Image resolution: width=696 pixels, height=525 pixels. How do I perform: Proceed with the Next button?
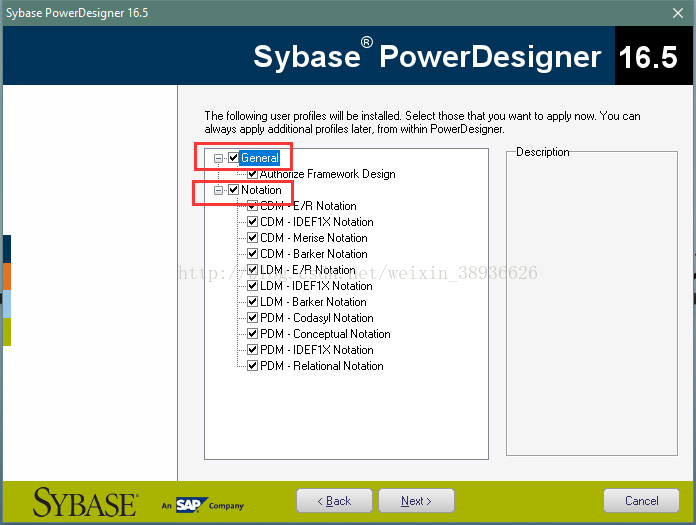pos(416,501)
